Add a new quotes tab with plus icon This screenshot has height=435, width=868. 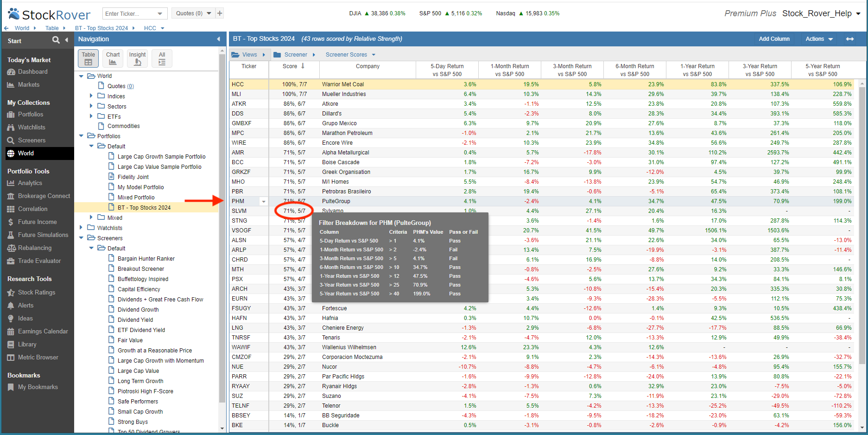220,13
